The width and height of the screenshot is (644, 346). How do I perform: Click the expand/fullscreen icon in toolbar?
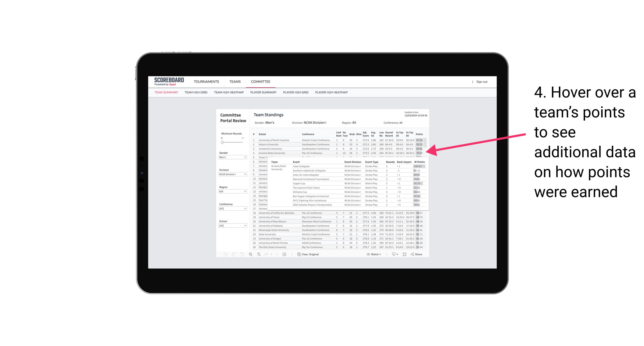[x=405, y=254]
